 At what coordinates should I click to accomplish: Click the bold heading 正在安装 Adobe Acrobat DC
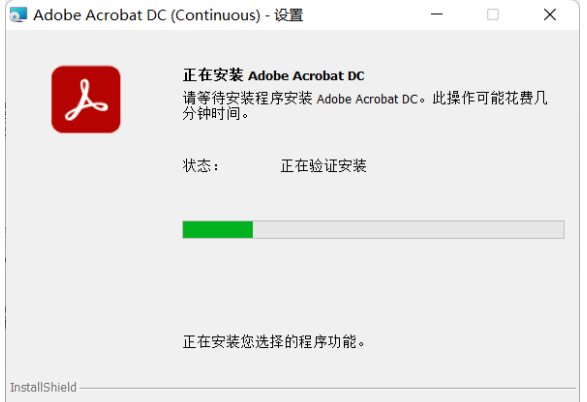(274, 75)
